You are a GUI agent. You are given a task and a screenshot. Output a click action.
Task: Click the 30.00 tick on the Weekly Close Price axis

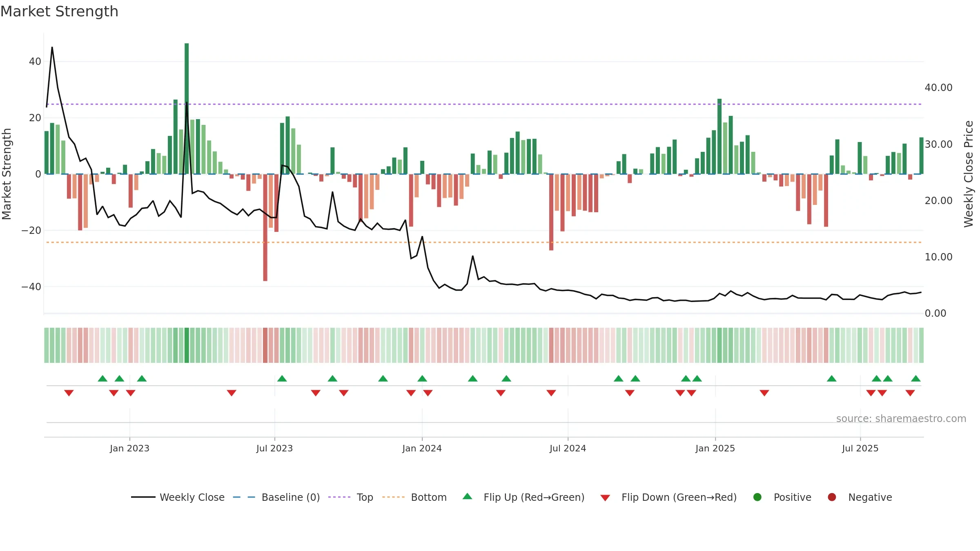point(938,144)
